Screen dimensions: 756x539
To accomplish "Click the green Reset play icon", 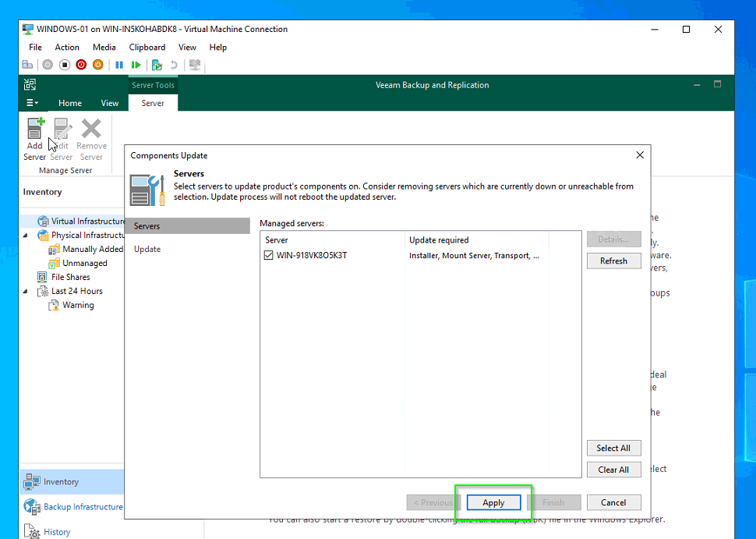I will [136, 65].
